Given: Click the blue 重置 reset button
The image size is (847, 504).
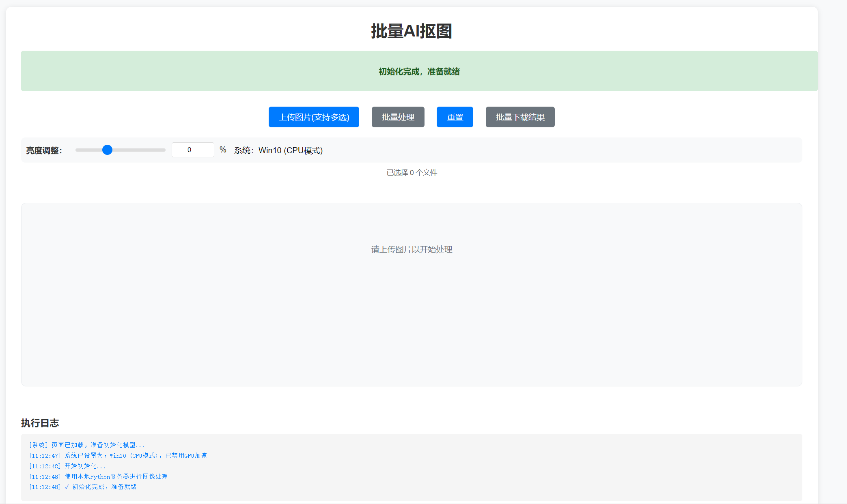Looking at the screenshot, I should tap(455, 117).
